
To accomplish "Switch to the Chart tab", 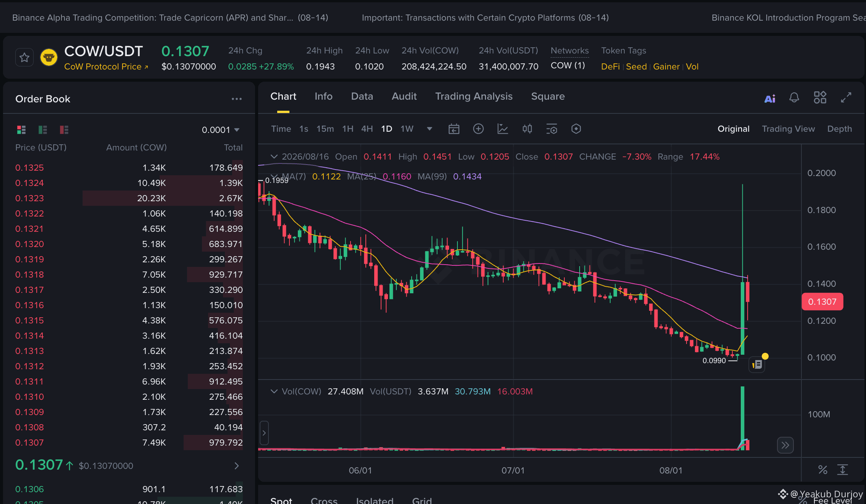I will point(283,96).
